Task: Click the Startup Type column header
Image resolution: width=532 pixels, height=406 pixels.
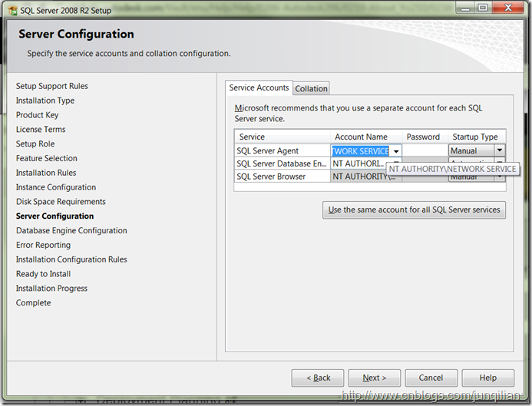Action: coord(475,137)
